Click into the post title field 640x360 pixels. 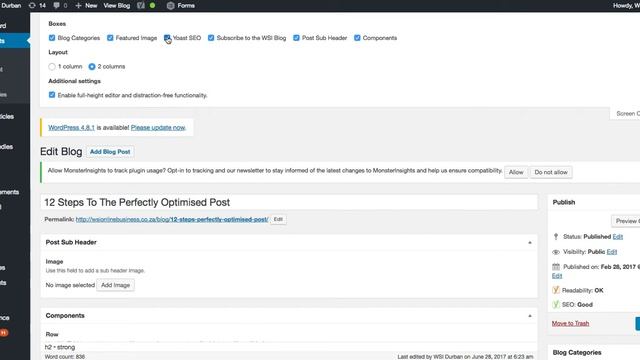pos(289,202)
